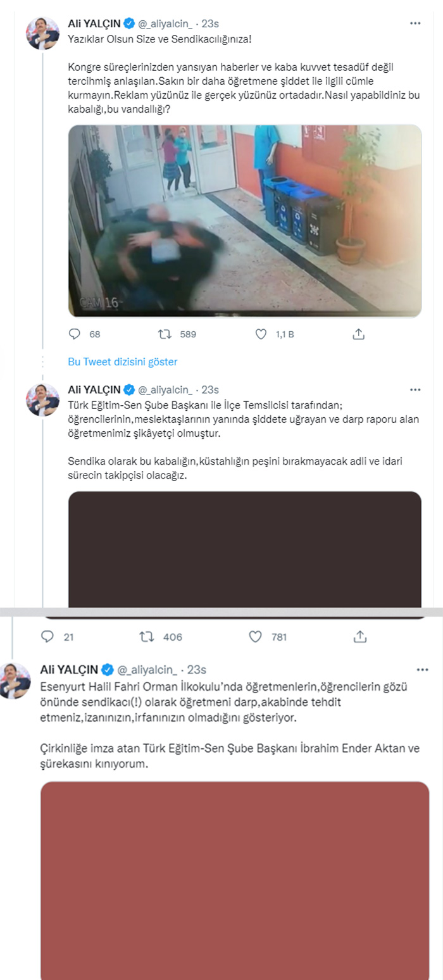Screen dimensions: 443x980
Task: Toggle the heart icon showing 781 likes
Action: click(255, 636)
